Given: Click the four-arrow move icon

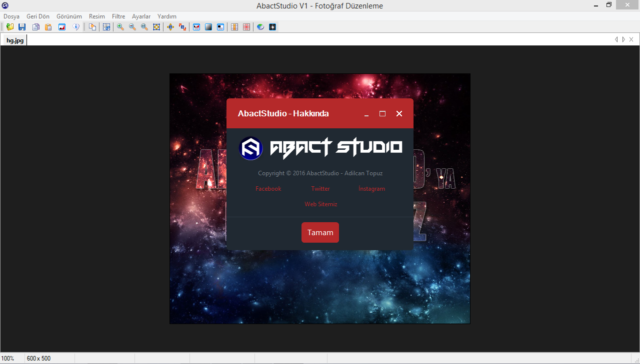Looking at the screenshot, I should coord(170,27).
